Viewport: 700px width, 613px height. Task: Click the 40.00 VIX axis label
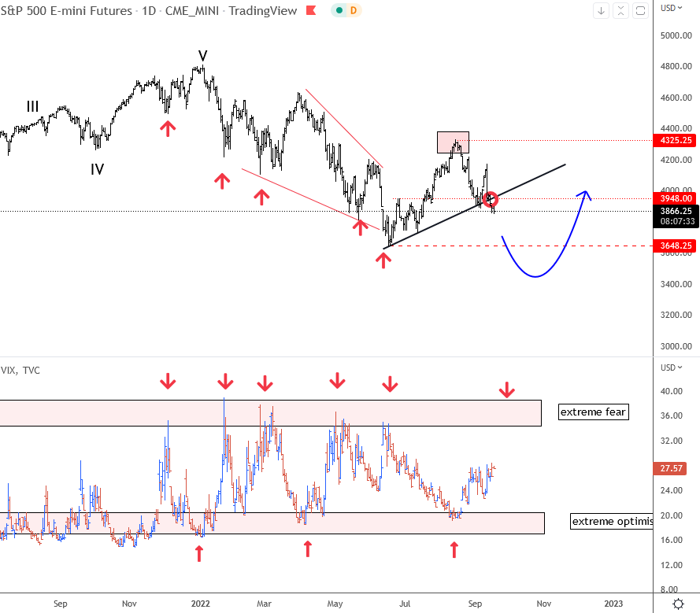(672, 391)
